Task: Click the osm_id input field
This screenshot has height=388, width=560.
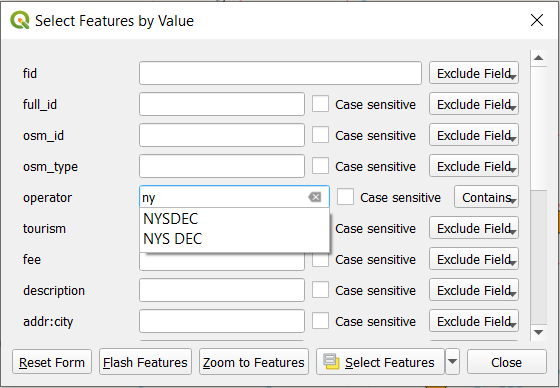Action: (x=222, y=135)
